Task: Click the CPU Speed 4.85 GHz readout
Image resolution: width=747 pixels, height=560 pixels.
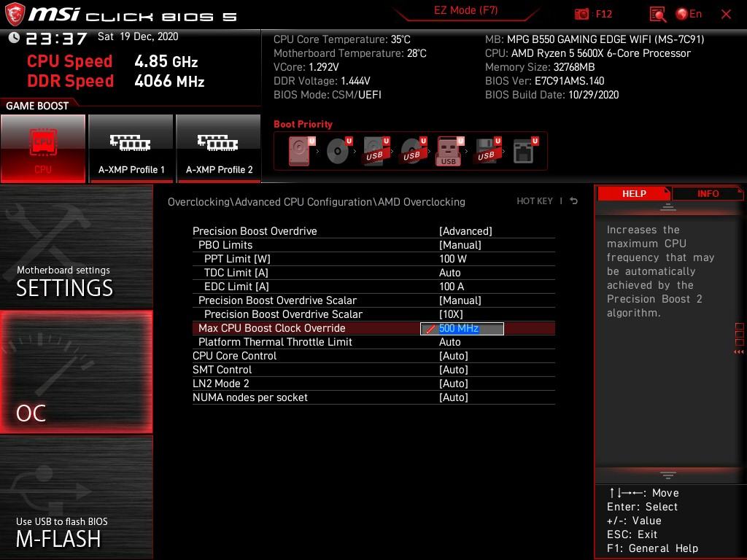Action: tap(112, 61)
